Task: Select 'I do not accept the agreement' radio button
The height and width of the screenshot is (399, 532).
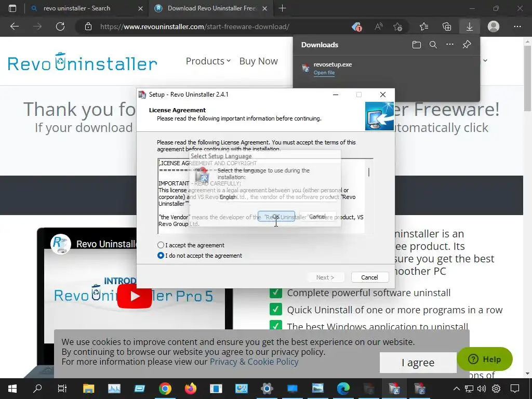Action: [x=161, y=256]
